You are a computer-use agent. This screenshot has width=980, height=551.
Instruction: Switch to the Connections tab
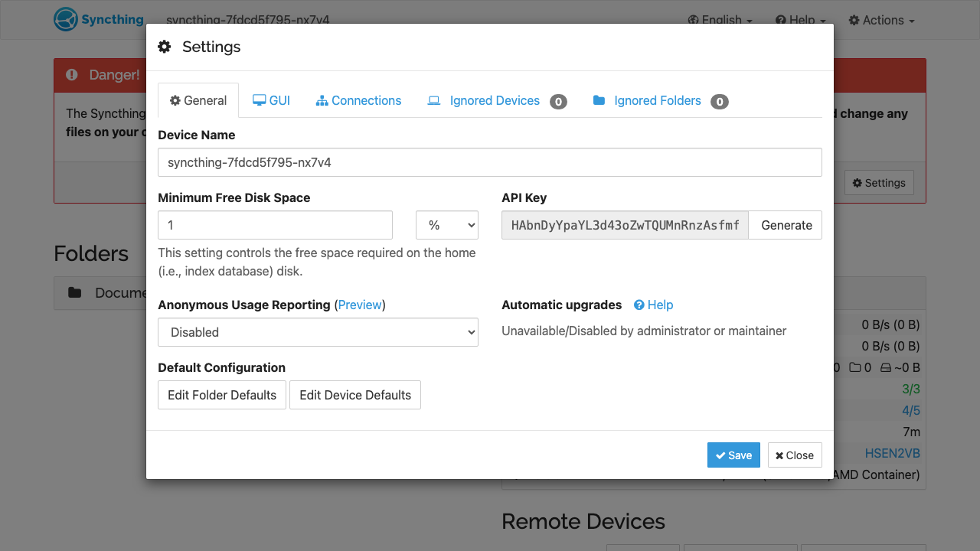pyautogui.click(x=358, y=100)
